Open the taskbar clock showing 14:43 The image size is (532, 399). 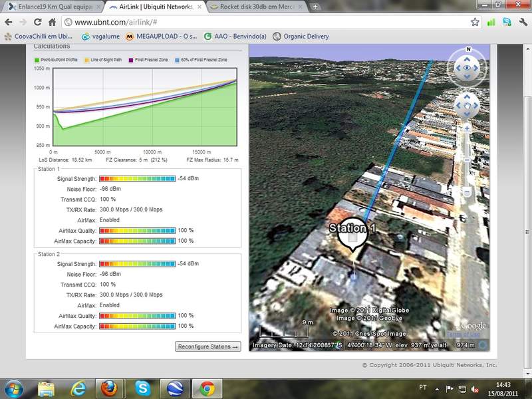click(x=503, y=389)
